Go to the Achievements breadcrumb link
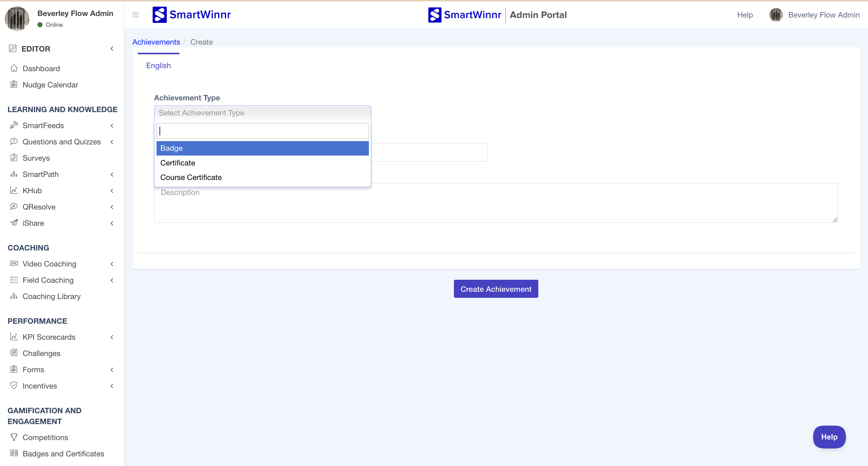This screenshot has width=868, height=466. pyautogui.click(x=156, y=42)
